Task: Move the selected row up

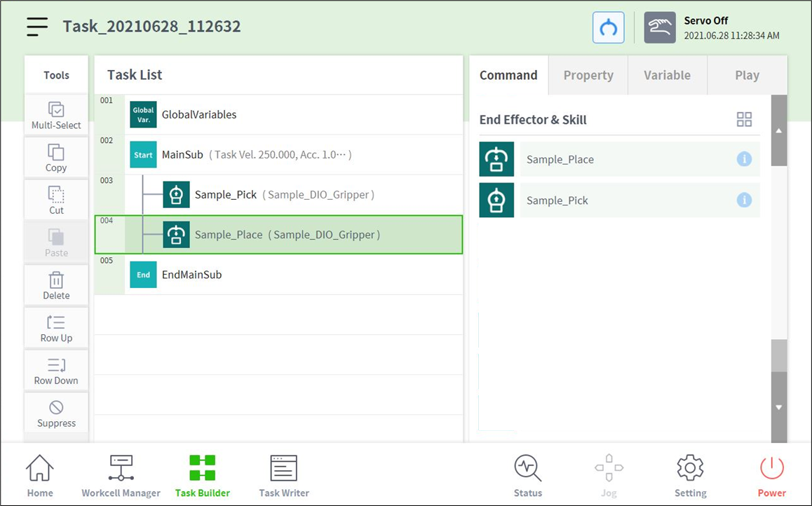Action: (x=56, y=329)
